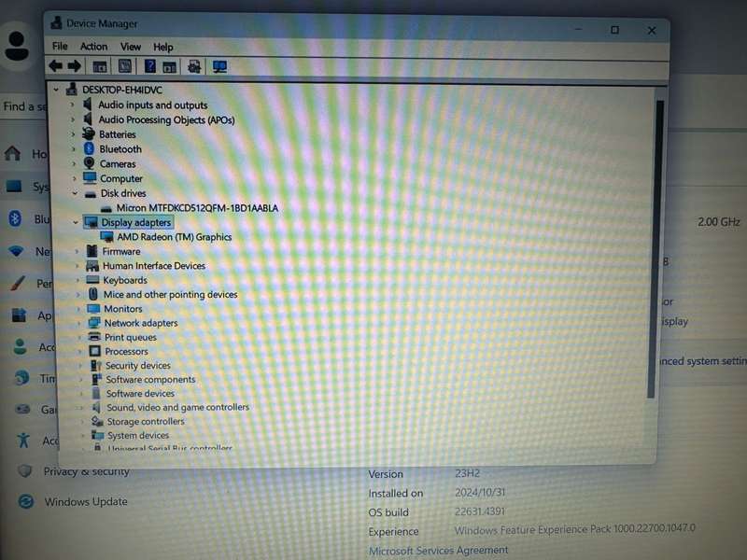747x560 pixels.
Task: Click the Disk drives category icon
Action: (x=91, y=193)
